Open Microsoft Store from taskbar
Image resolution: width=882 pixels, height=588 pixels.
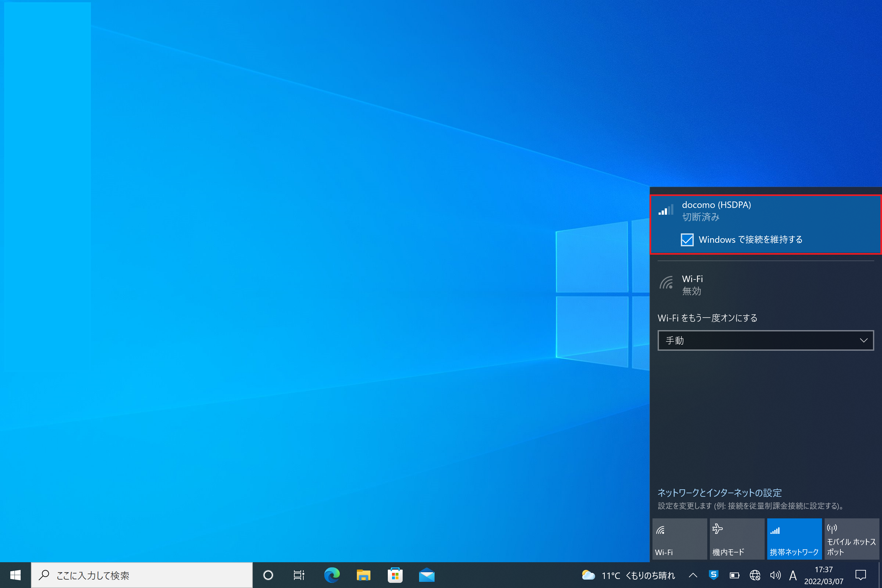click(395, 575)
